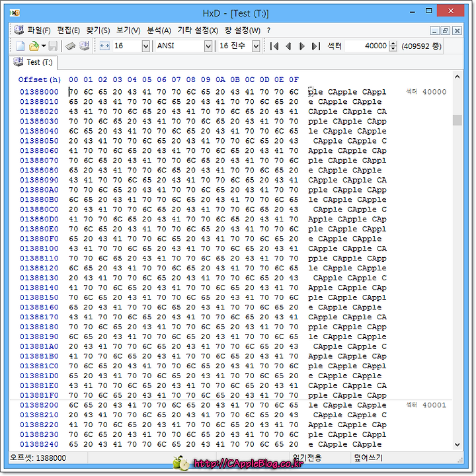Image resolution: width=476 pixels, height=476 pixels.
Task: Open the 보기(V) menu
Action: click(128, 30)
